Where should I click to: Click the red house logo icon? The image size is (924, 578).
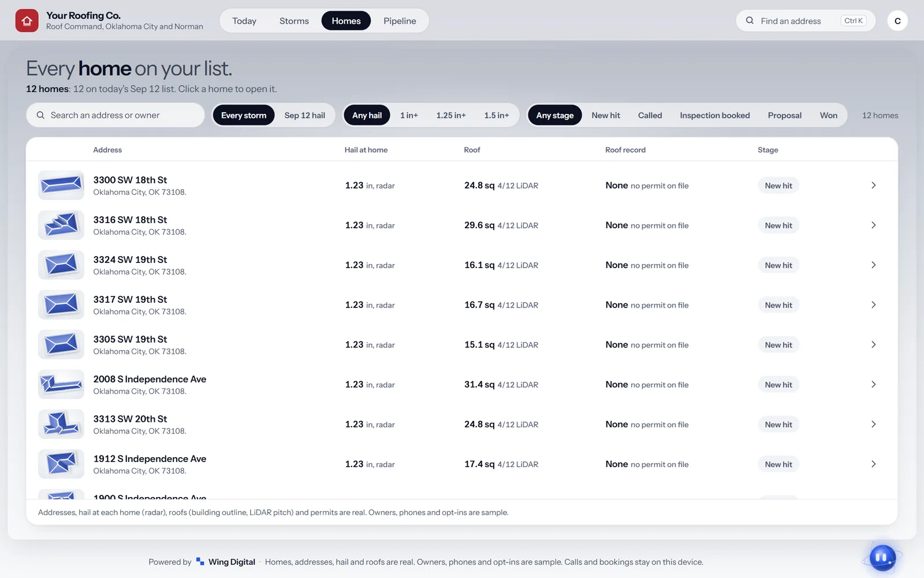[x=27, y=21]
